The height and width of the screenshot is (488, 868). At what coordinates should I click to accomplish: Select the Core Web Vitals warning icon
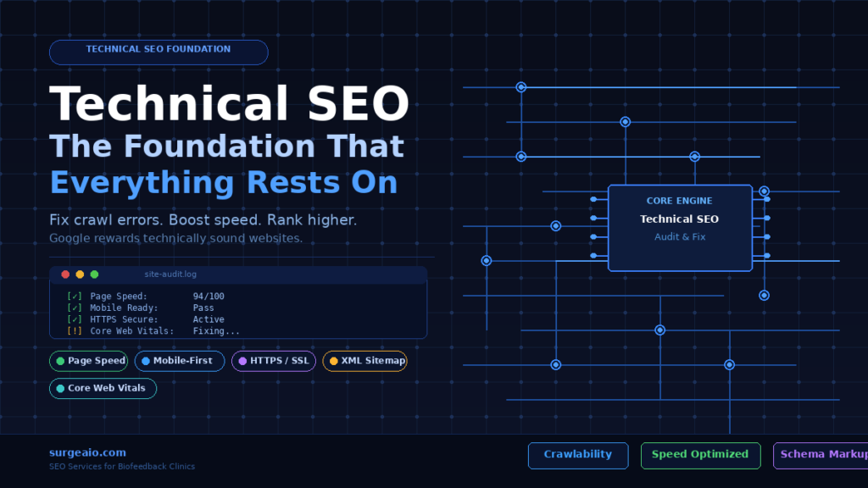pos(75,330)
